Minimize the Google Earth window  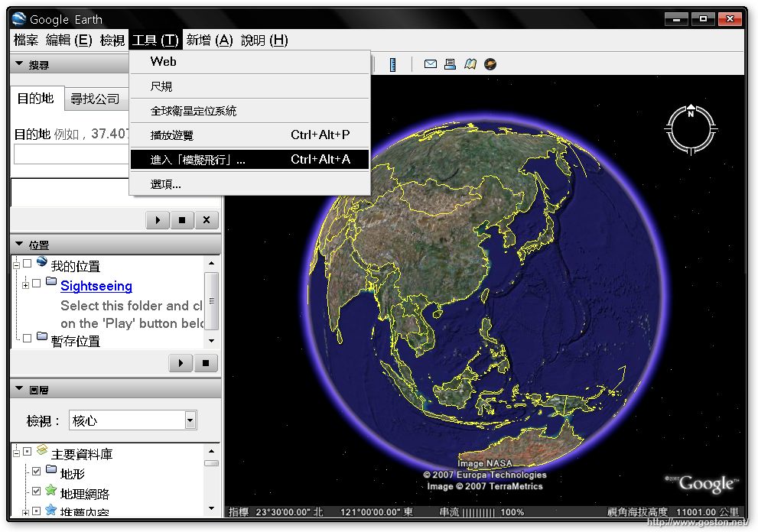pos(676,19)
